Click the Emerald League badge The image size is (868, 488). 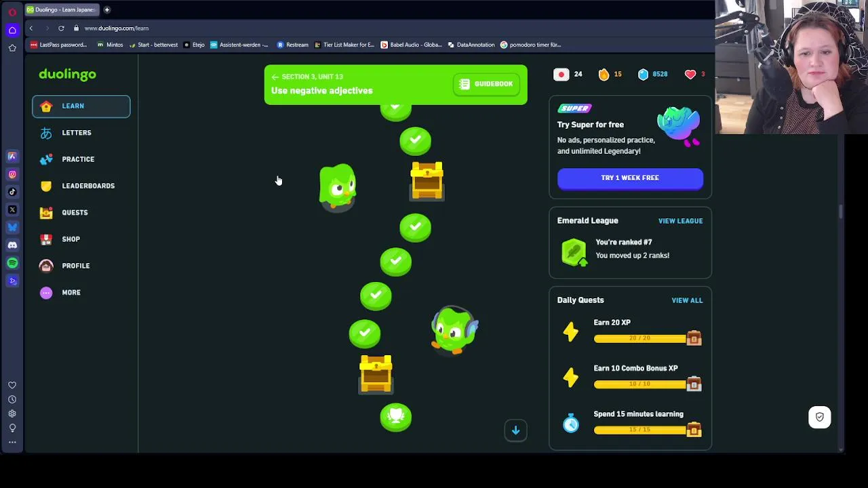pos(574,252)
